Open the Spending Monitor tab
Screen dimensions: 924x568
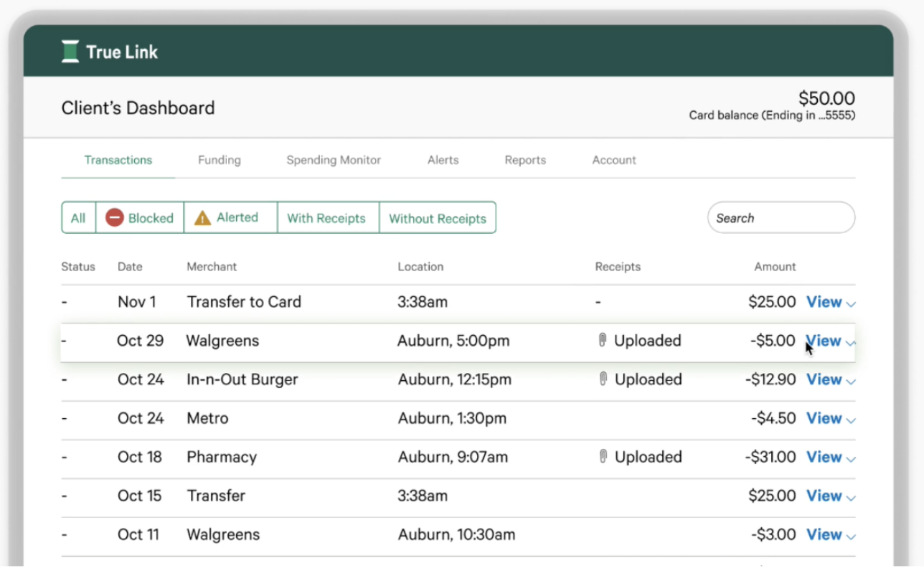coord(334,160)
